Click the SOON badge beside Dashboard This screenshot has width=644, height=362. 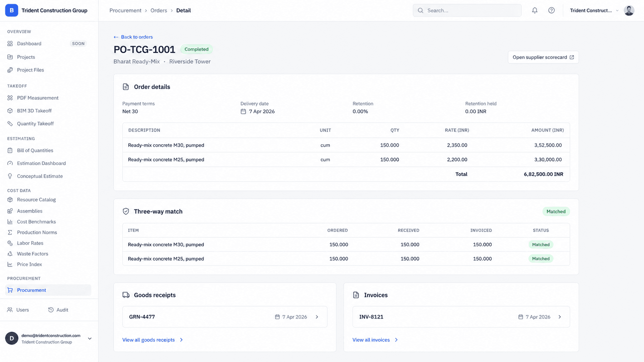(x=78, y=43)
